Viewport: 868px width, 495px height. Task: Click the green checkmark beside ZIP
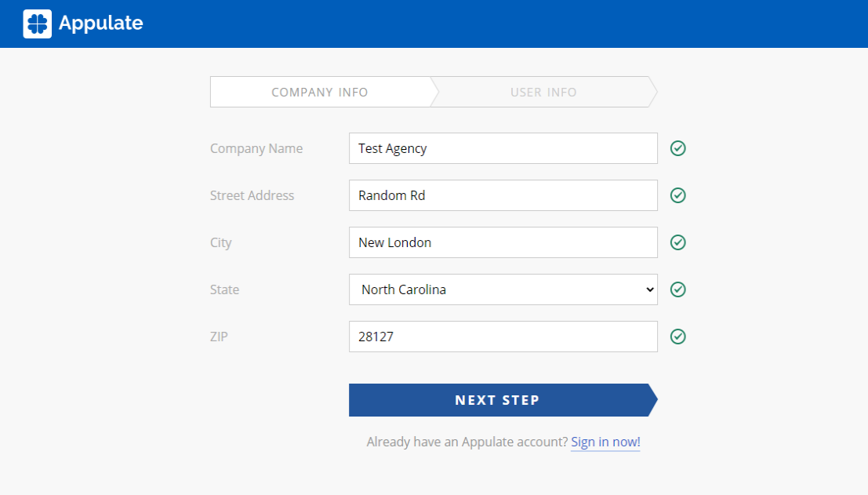click(x=678, y=337)
